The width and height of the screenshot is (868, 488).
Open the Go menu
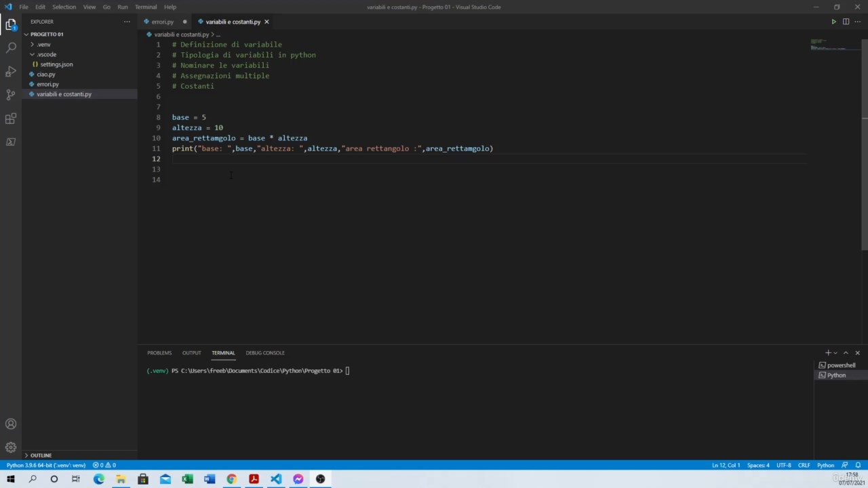point(106,7)
